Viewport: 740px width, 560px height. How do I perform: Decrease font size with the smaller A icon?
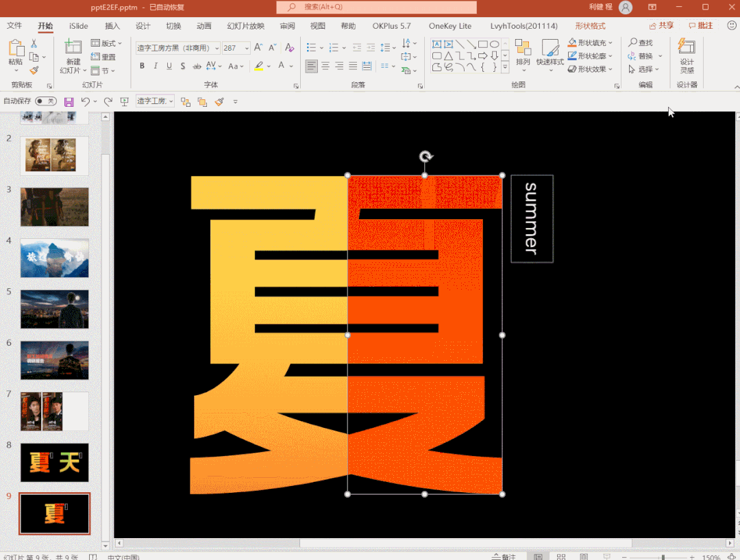tap(272, 48)
